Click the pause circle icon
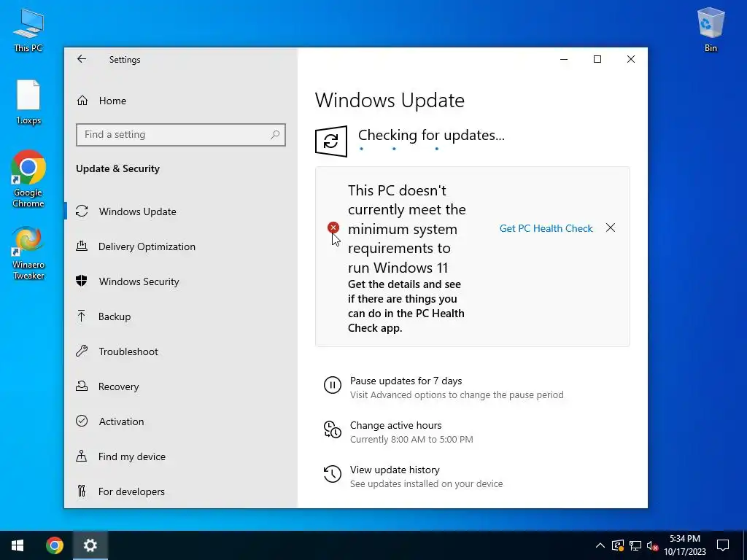Image resolution: width=747 pixels, height=560 pixels. (332, 385)
